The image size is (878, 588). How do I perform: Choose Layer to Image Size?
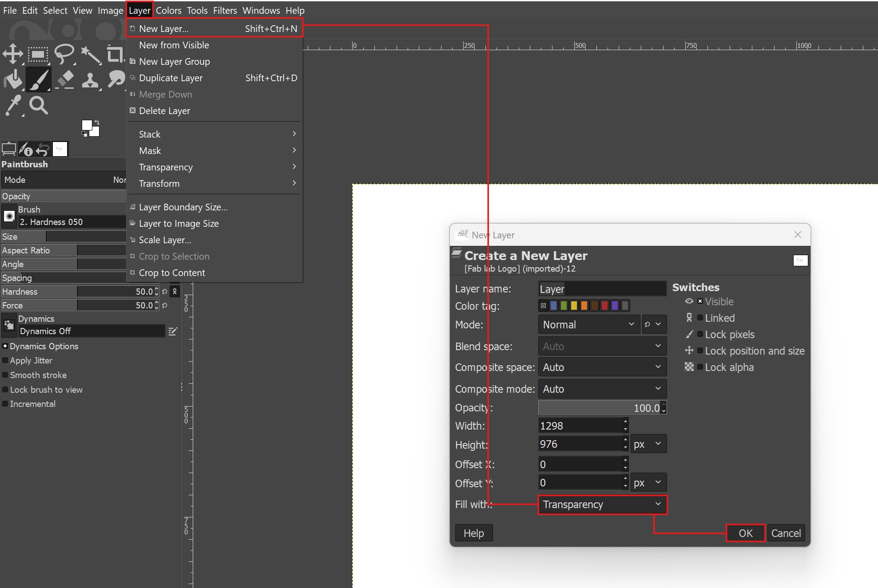point(215,223)
